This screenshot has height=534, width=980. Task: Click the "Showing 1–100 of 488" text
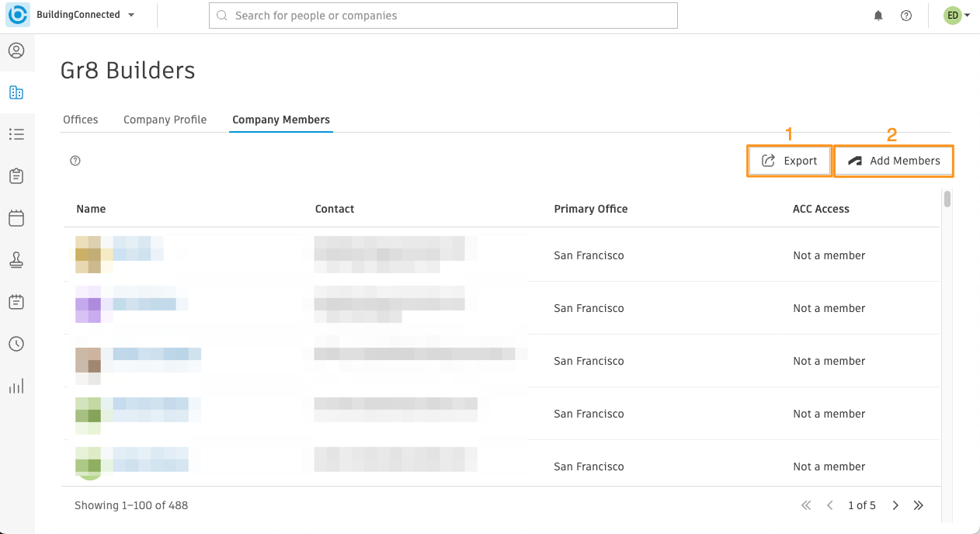click(131, 505)
